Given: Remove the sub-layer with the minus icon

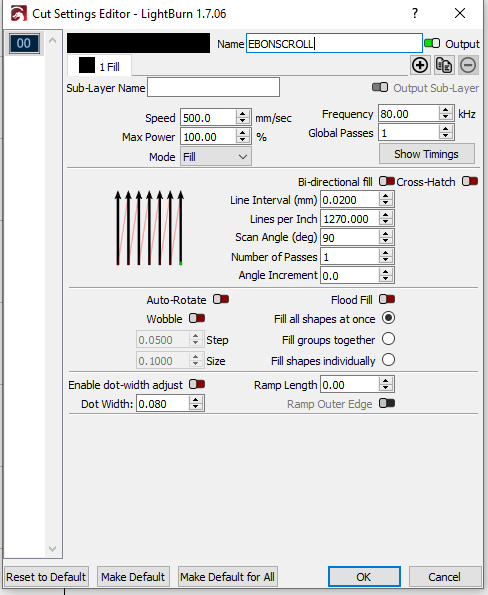Looking at the screenshot, I should point(468,65).
